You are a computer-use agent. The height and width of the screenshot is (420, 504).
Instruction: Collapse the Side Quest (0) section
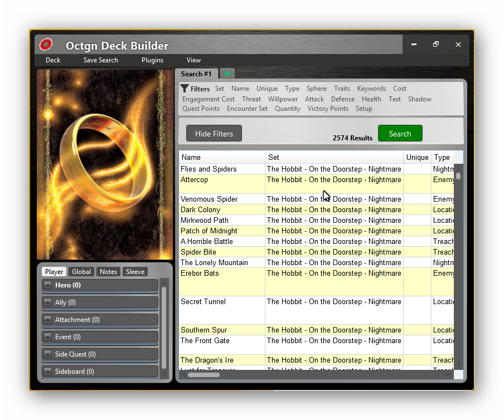[x=47, y=354]
